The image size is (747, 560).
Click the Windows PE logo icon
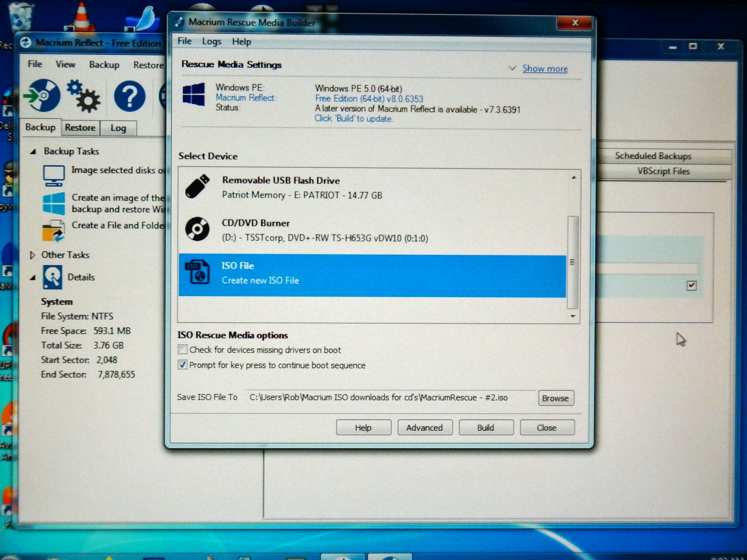click(193, 94)
